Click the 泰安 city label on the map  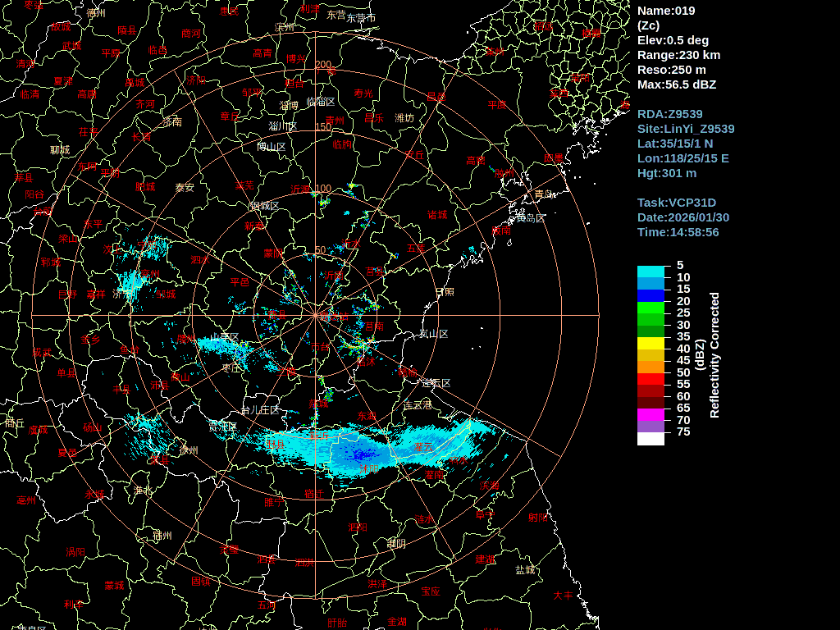point(185,187)
